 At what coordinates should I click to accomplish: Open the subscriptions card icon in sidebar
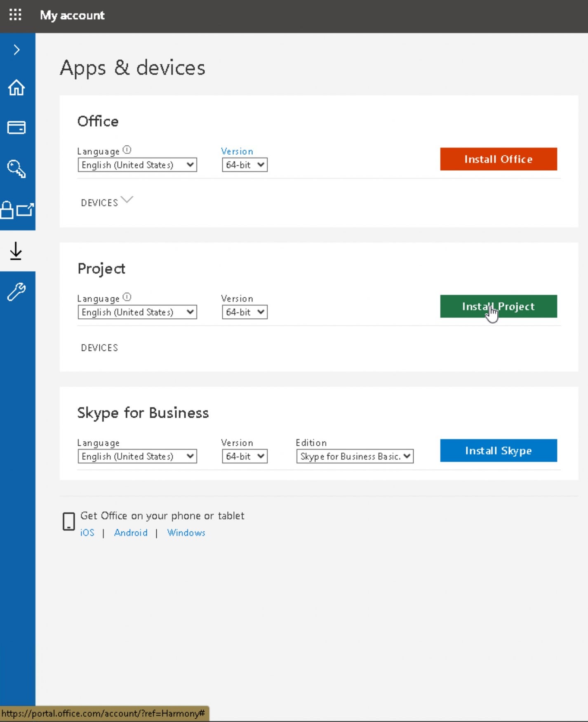tap(16, 127)
